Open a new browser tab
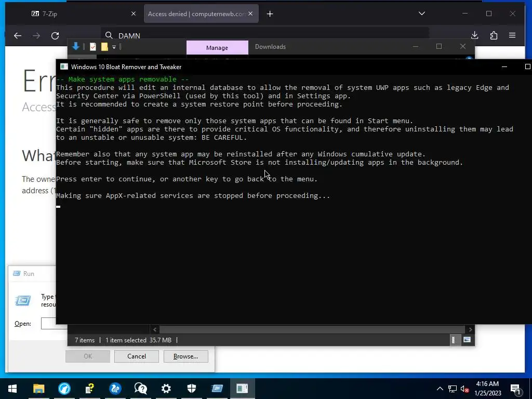This screenshot has width=532, height=399. (270, 14)
